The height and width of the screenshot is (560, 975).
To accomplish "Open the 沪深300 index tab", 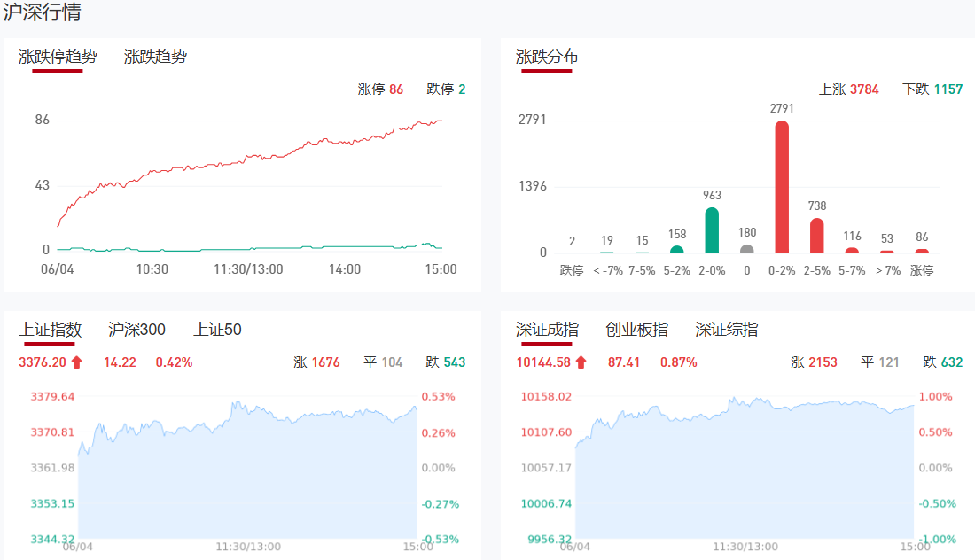I will pos(136,330).
